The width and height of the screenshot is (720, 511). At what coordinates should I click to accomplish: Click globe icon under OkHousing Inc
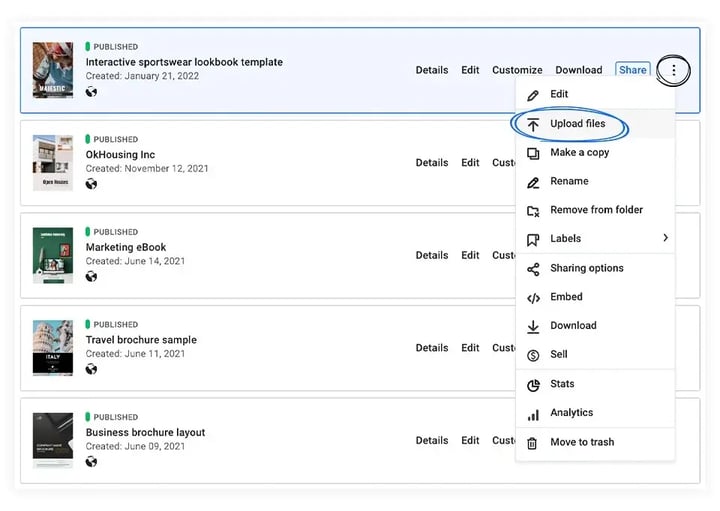[x=91, y=184]
